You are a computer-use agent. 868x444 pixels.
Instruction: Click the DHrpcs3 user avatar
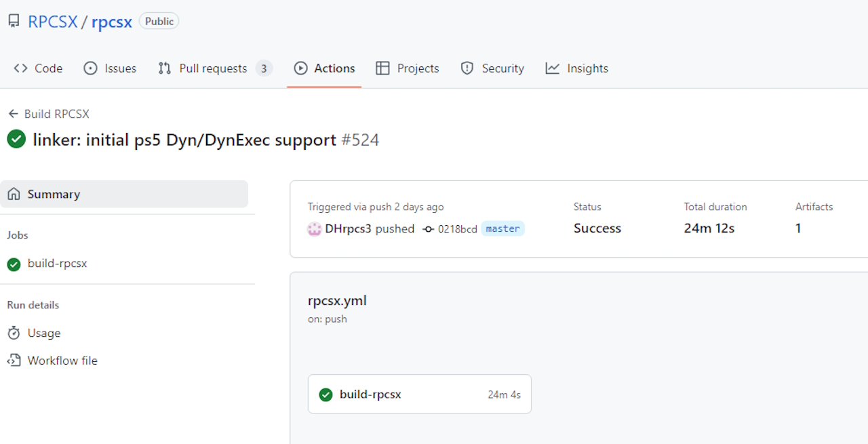coord(314,229)
